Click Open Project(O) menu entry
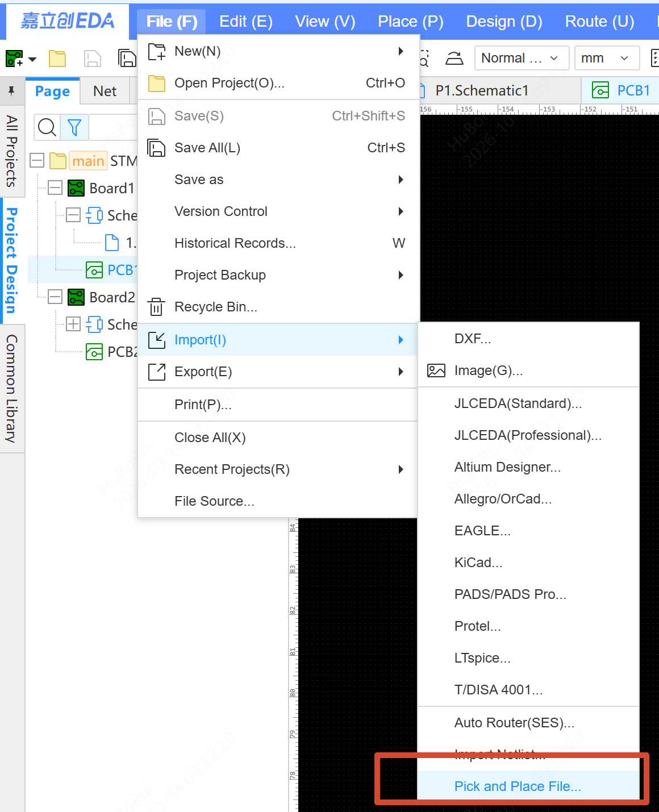The height and width of the screenshot is (812, 659). pyautogui.click(x=278, y=83)
